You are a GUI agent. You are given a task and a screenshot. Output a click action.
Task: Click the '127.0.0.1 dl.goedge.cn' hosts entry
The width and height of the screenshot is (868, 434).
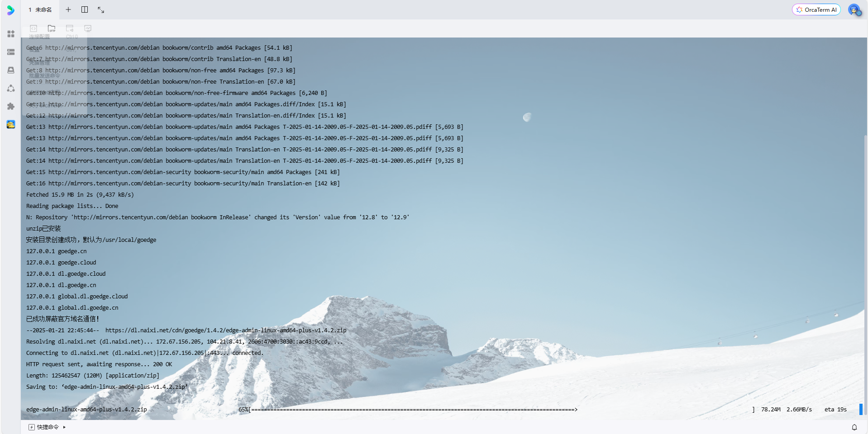61,285
